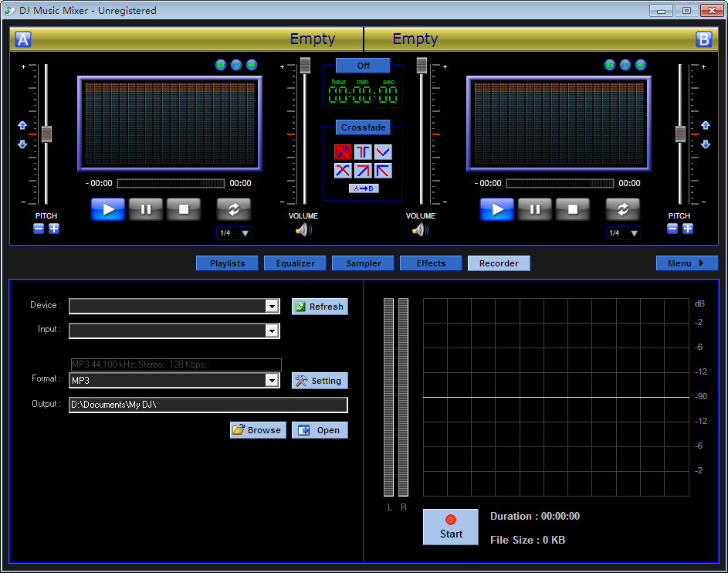Click Browse to choose output folder
728x573 pixels.
coord(257,429)
